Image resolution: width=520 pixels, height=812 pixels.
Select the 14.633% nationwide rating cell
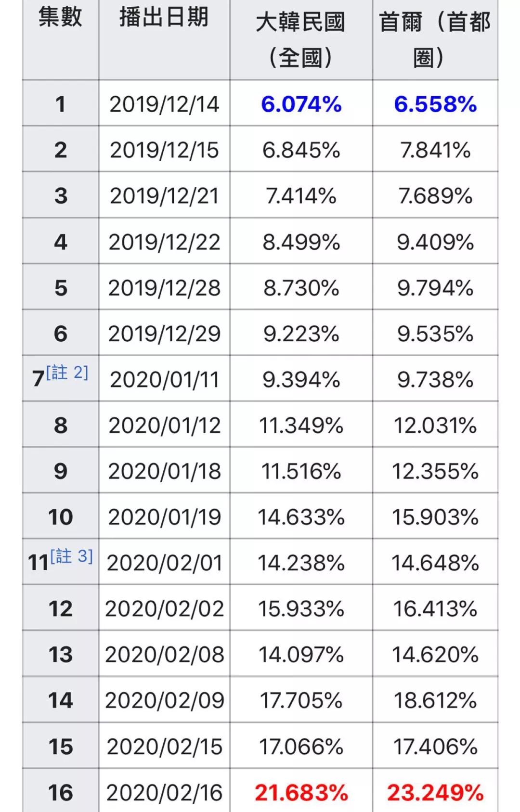click(x=301, y=517)
